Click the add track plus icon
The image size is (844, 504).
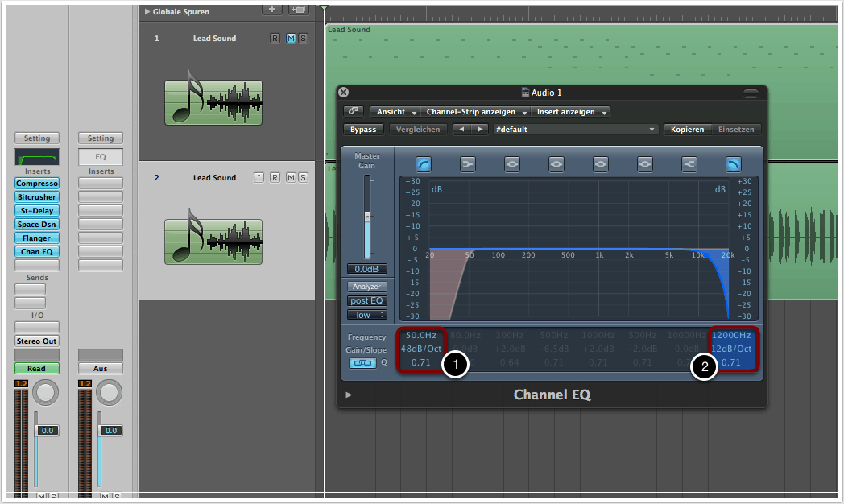(272, 10)
